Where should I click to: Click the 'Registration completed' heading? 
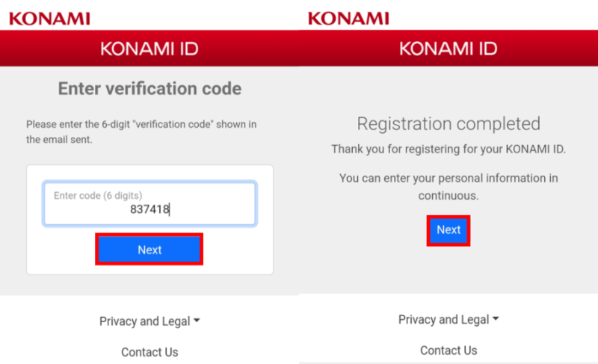click(449, 123)
